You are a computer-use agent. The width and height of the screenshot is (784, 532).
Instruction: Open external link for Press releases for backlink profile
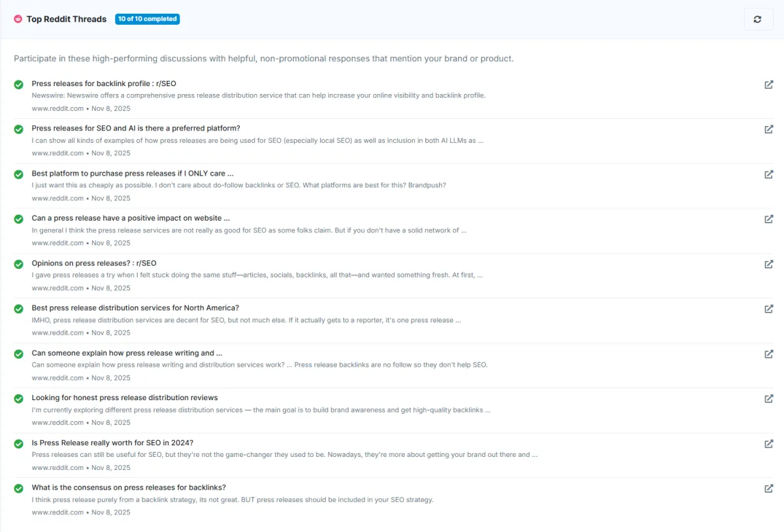tap(769, 84)
